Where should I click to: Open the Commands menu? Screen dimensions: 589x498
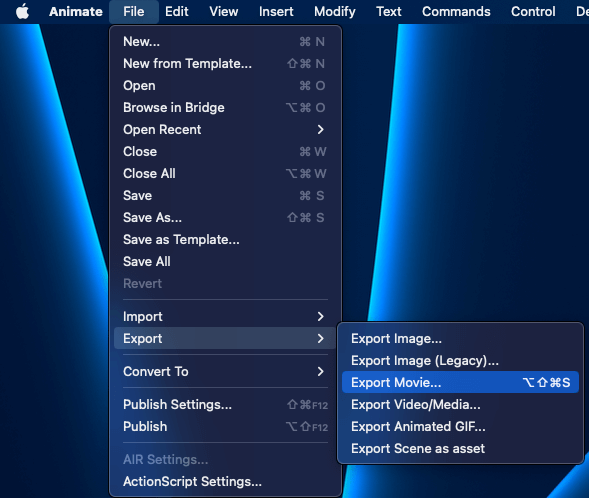tap(456, 12)
